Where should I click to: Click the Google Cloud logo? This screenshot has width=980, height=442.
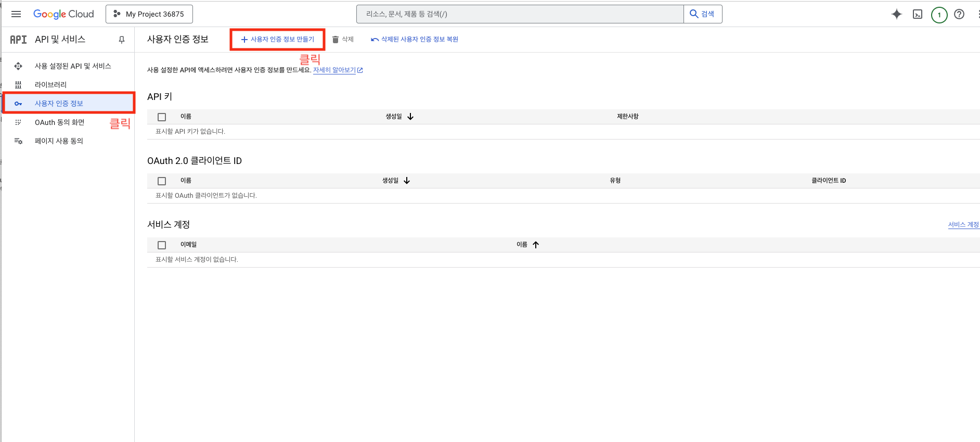pos(63,14)
